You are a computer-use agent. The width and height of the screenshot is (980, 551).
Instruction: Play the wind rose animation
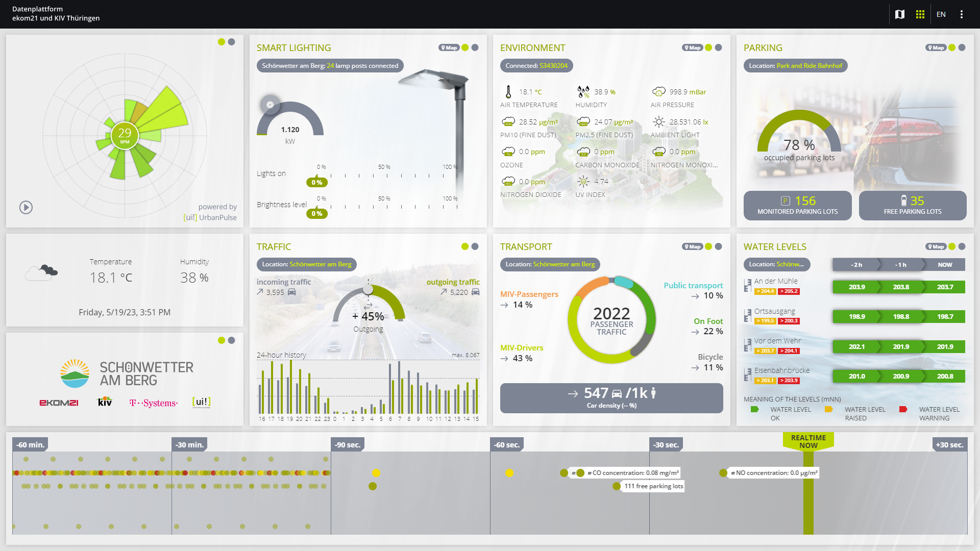[26, 207]
